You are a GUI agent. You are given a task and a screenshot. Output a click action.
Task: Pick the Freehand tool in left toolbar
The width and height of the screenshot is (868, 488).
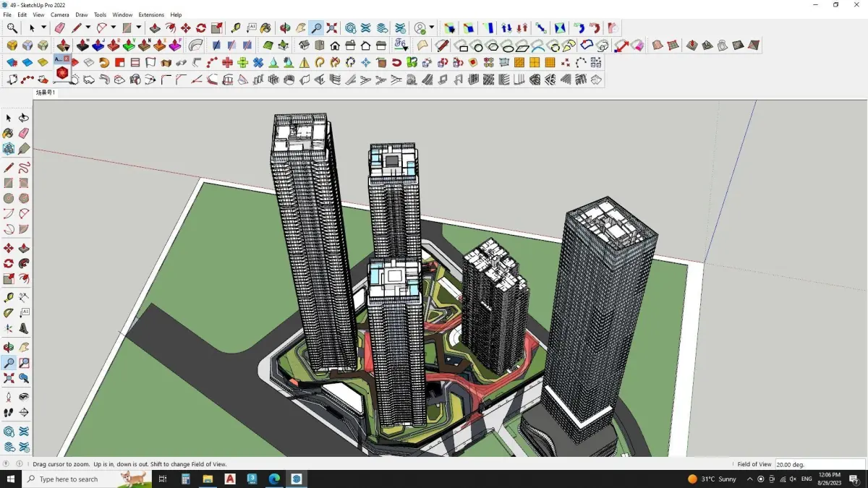pyautogui.click(x=24, y=168)
